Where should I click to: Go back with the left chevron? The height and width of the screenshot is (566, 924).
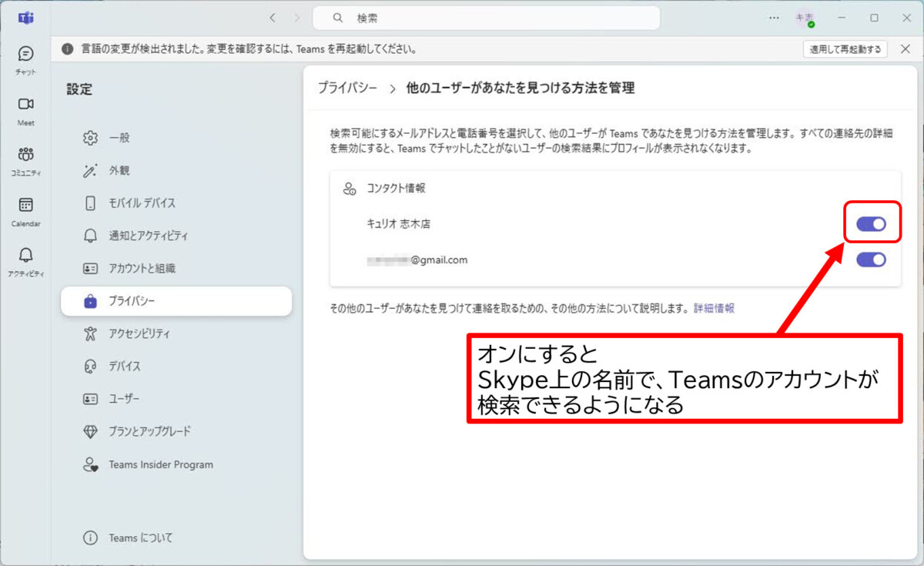tap(272, 18)
